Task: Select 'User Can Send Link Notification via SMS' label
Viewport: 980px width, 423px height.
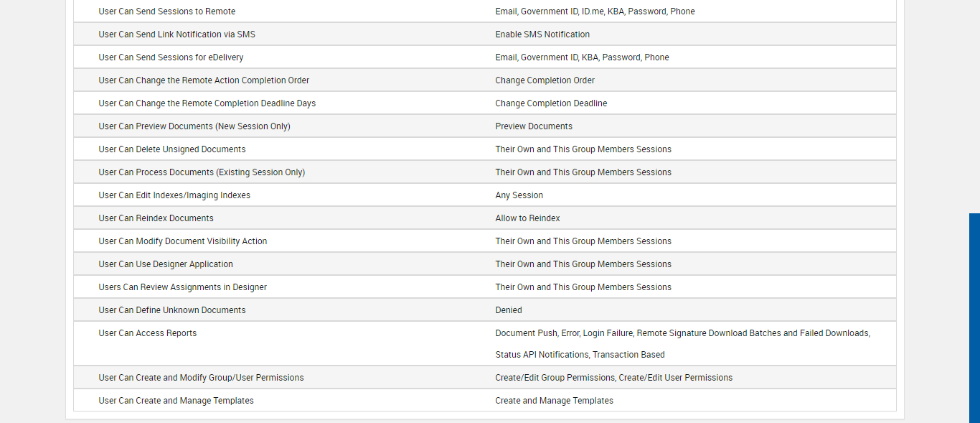Action: point(176,34)
